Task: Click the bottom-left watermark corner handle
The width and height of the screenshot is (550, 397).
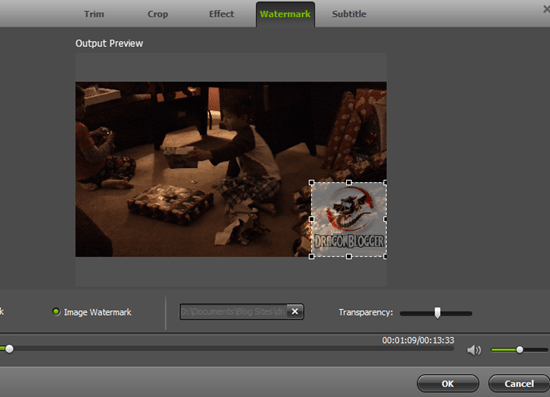Action: 311,256
